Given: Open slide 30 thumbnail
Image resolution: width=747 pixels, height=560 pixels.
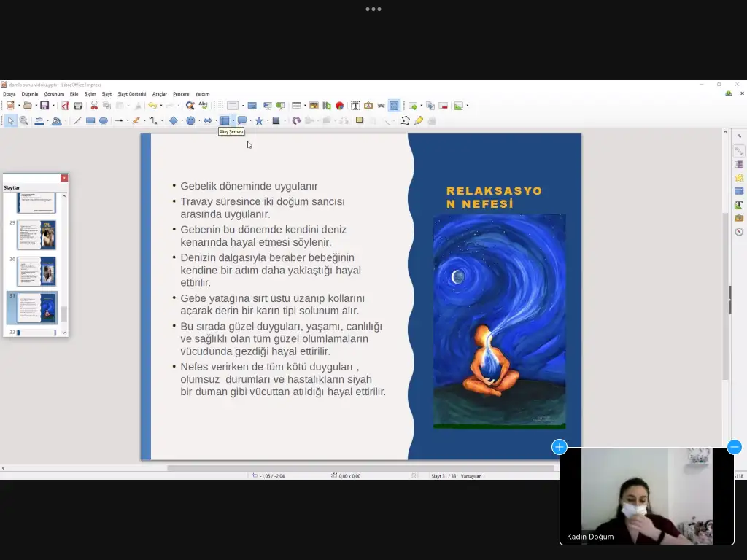Looking at the screenshot, I should (36, 271).
